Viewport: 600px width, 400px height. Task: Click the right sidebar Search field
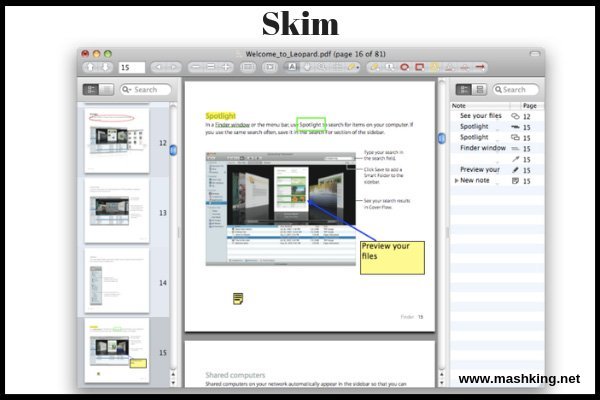coord(515,90)
